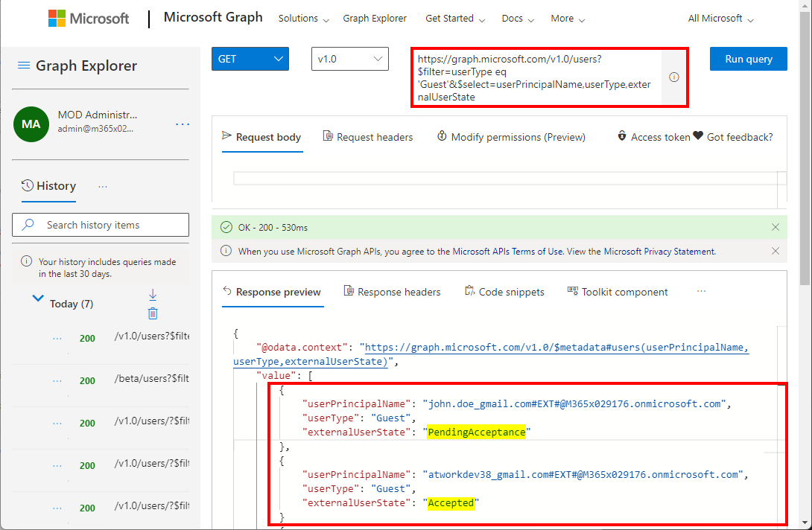Collapse the Today (7) history group
This screenshot has height=530, width=812.
coord(38,298)
